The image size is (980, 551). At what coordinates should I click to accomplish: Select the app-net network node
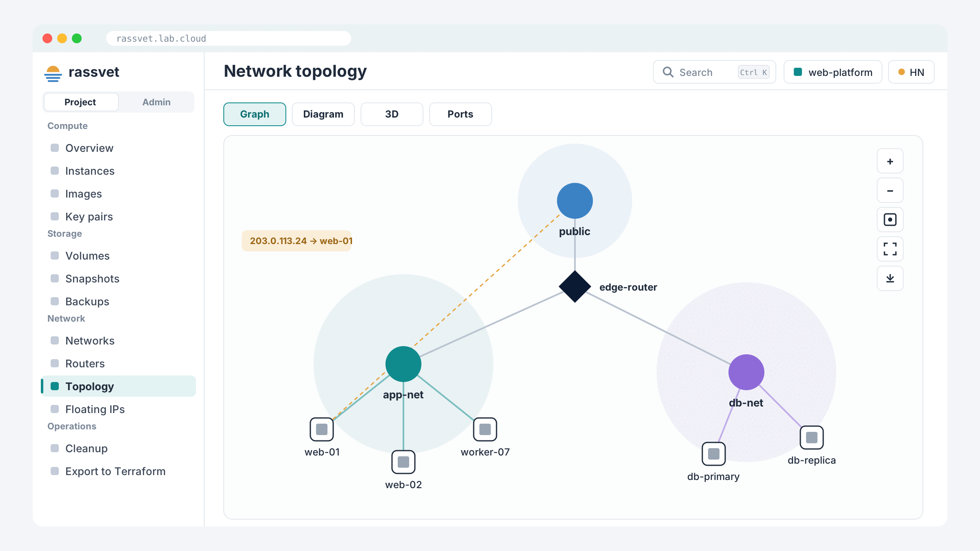[403, 364]
